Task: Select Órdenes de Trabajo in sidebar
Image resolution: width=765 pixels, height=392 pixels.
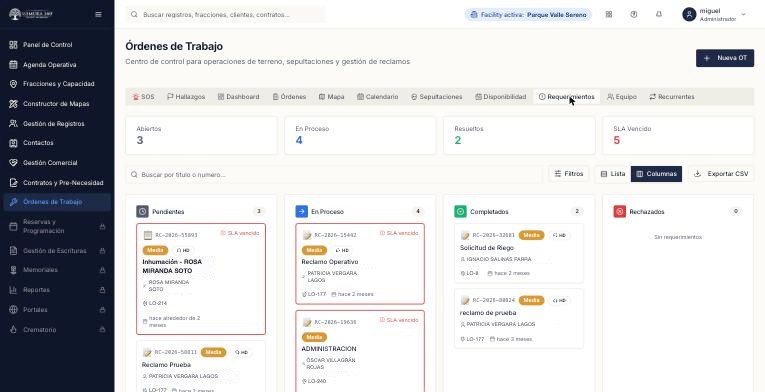Action: 57,202
